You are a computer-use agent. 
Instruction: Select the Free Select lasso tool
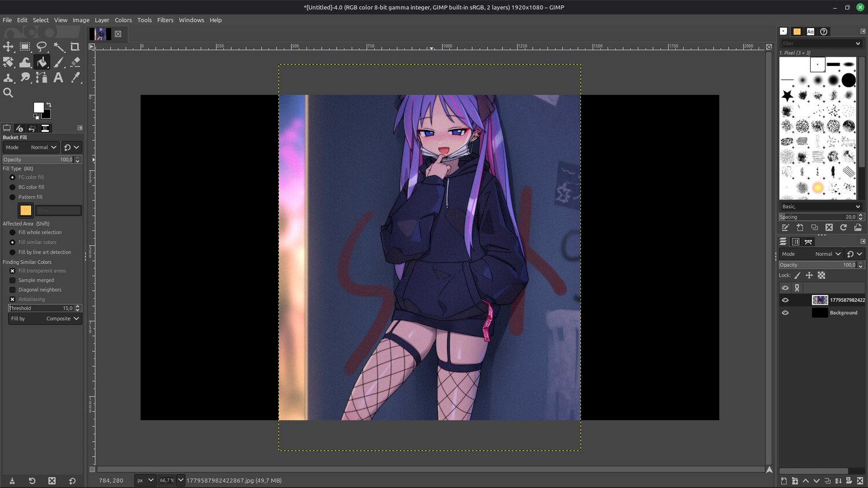[x=42, y=47]
